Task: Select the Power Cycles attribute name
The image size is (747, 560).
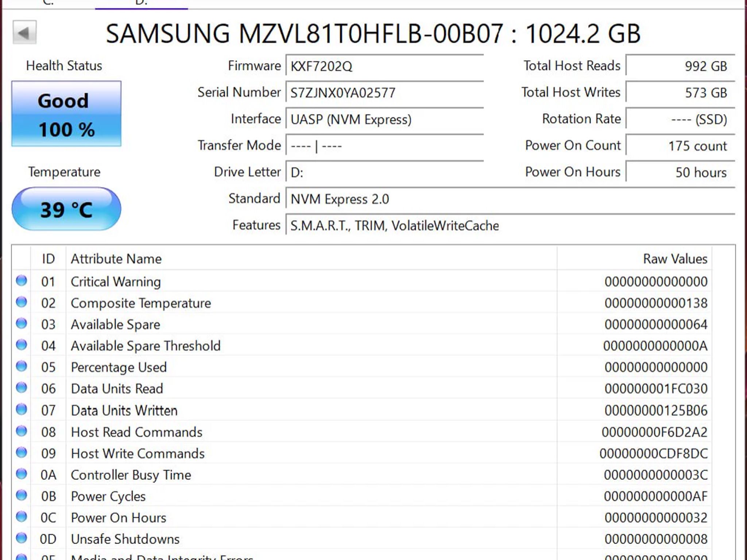Action: click(108, 496)
